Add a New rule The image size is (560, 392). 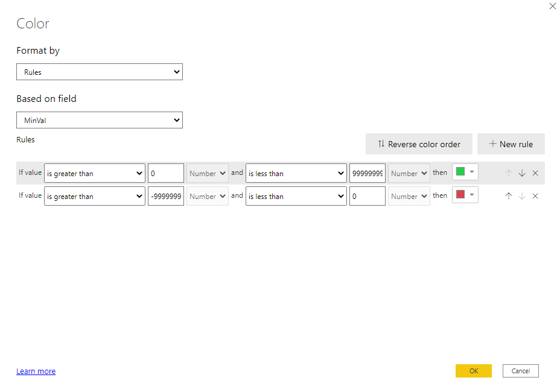pyautogui.click(x=511, y=144)
